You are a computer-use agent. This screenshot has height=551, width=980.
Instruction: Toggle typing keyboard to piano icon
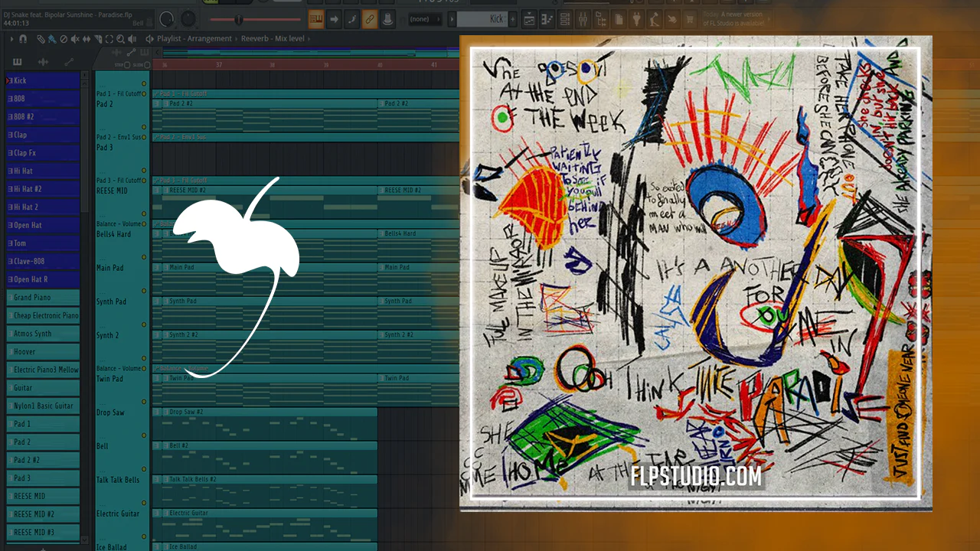[315, 19]
